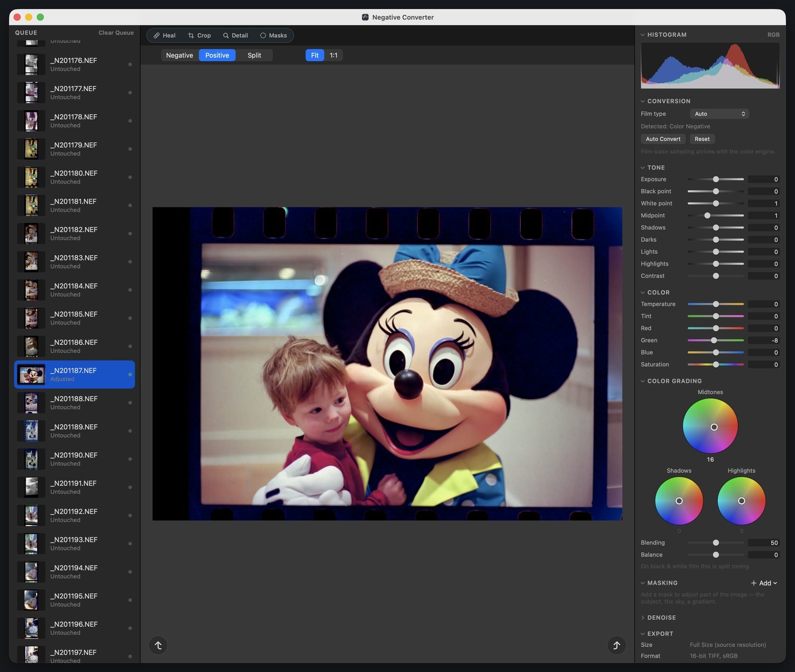Click the rotate right button
This screenshot has width=795, height=672.
pyautogui.click(x=617, y=645)
